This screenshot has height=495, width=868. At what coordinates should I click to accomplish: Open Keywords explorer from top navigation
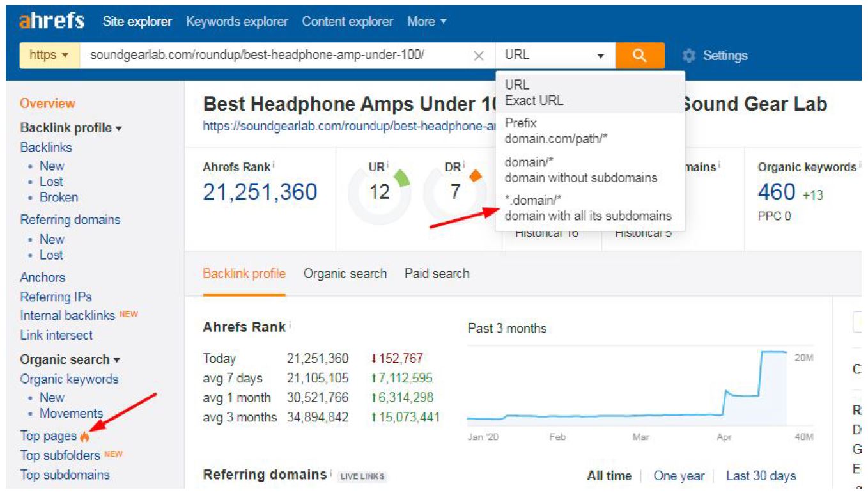point(236,22)
